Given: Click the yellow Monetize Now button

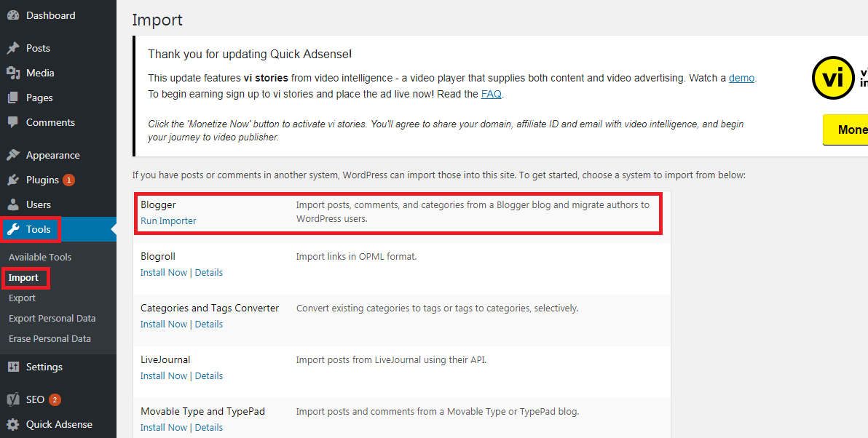Looking at the screenshot, I should tap(848, 130).
